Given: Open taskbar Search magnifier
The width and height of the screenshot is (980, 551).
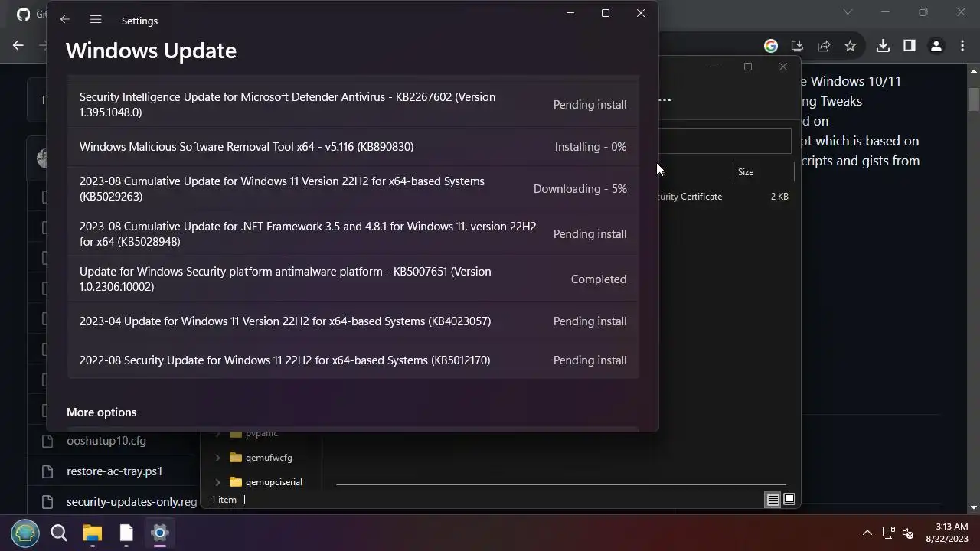Looking at the screenshot, I should 59,533.
